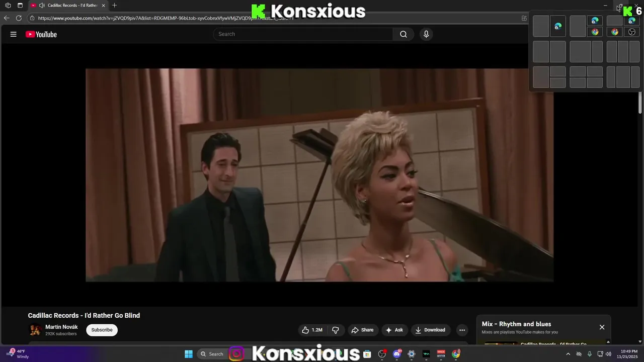Mute the tab using the speaker icon
The height and width of the screenshot is (362, 644).
click(x=42, y=6)
